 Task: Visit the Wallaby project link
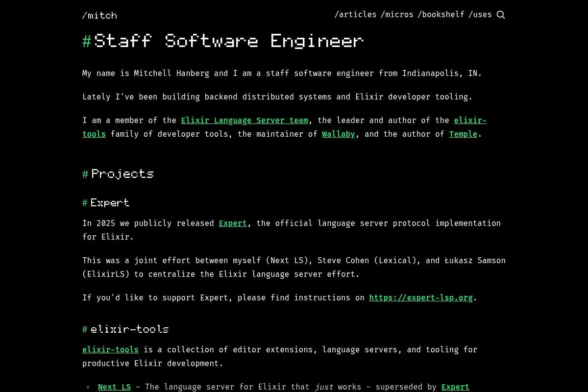click(x=339, y=134)
